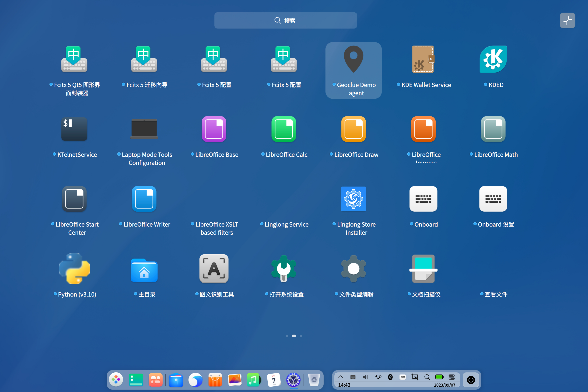Launch Fcitx 5 Qt5 图形界面封装器
This screenshot has width=588, height=392.
click(x=74, y=59)
